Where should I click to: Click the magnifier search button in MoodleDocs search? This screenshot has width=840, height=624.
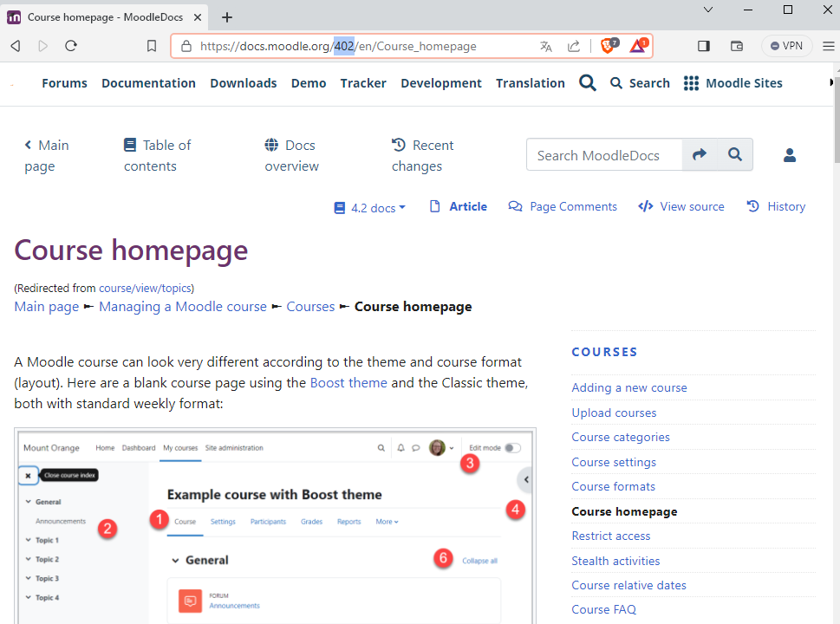(x=735, y=155)
